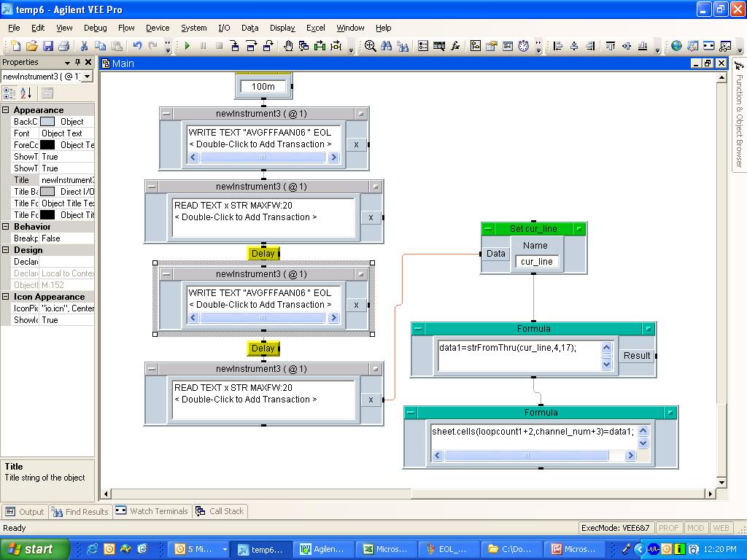The width and height of the screenshot is (747, 560).
Task: Open a file using the folder icon
Action: [32, 46]
